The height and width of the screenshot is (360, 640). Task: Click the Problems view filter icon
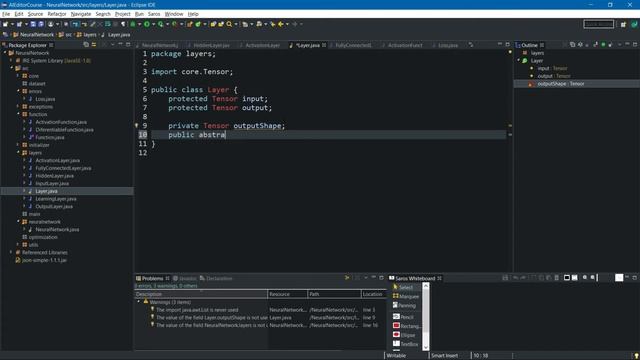pyautogui.click(x=347, y=278)
